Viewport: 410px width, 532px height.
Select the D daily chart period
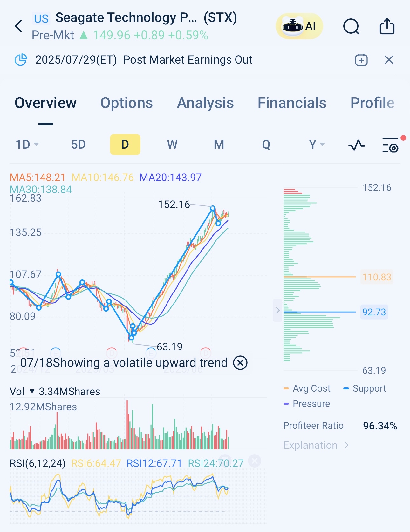(125, 145)
